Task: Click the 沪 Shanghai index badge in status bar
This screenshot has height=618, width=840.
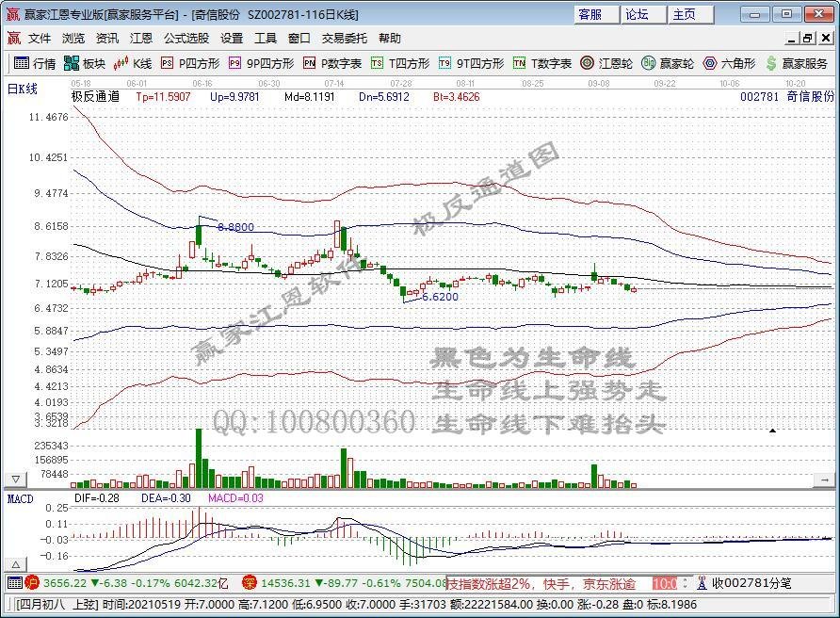Action: pyautogui.click(x=32, y=582)
